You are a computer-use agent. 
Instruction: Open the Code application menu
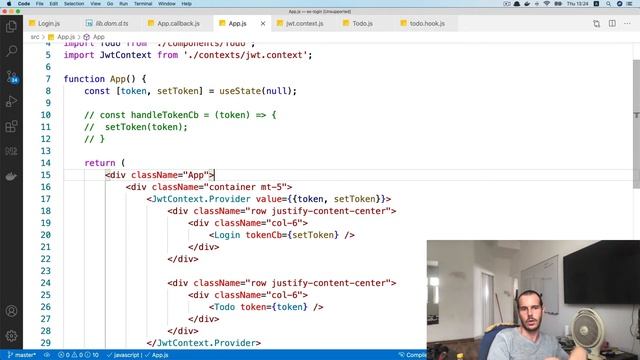[24, 4]
